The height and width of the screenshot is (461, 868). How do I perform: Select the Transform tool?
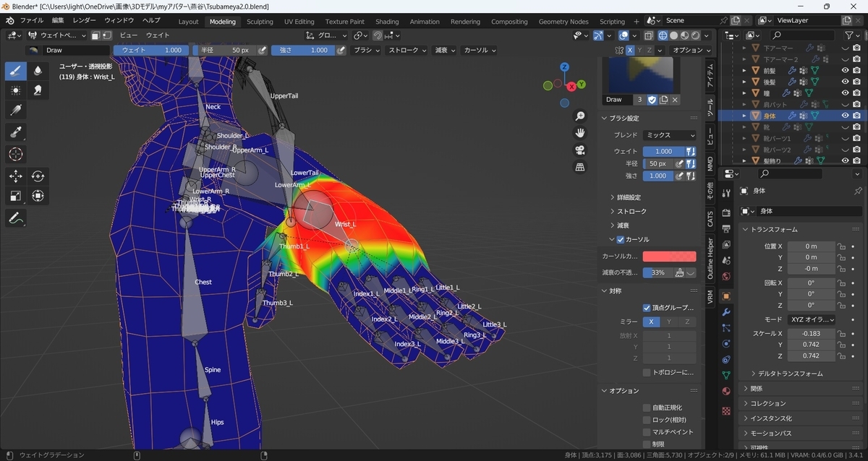point(38,196)
